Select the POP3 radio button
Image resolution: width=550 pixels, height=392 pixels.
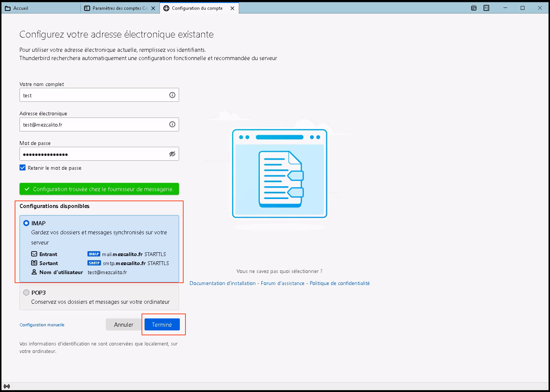26,292
